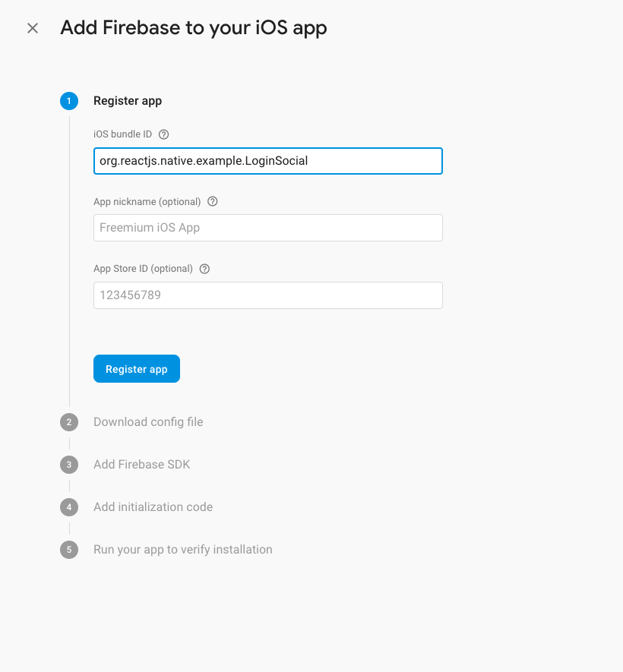Screen dimensions: 623x672
Task: Click the Register app step heading
Action: point(128,101)
